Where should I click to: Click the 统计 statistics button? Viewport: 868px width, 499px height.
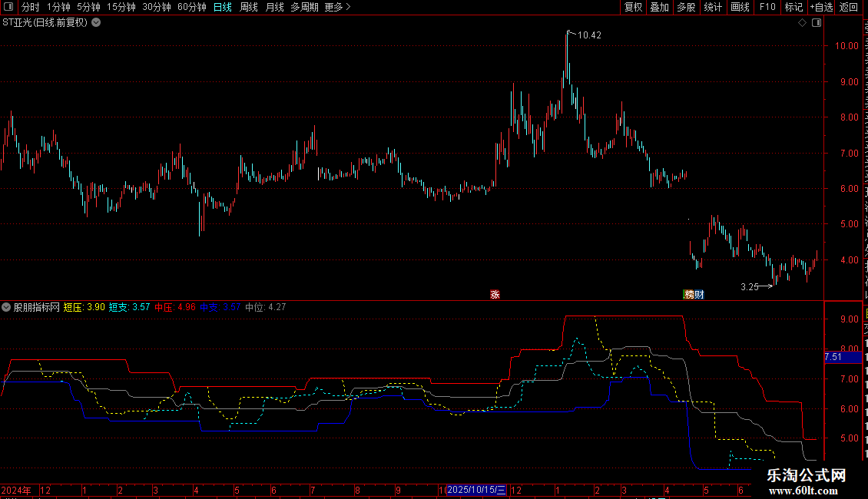pyautogui.click(x=712, y=7)
